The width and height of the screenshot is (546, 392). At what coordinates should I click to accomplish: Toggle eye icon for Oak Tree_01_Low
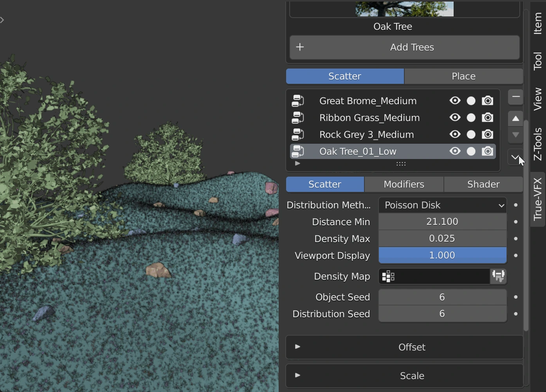pos(455,151)
